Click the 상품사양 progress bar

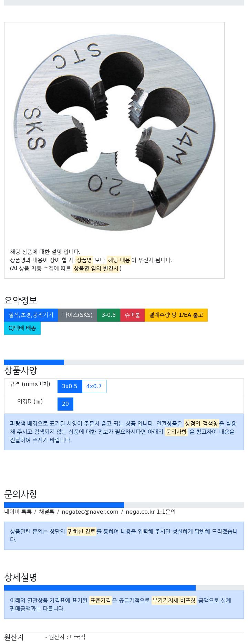point(124,362)
